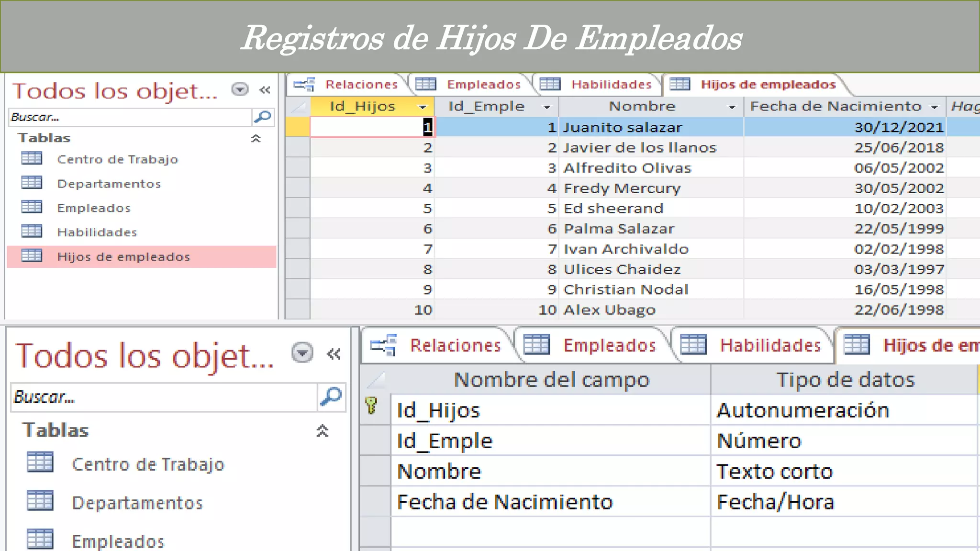The width and height of the screenshot is (980, 551).
Task: Click the name cell Javier de los llanos
Action: (x=651, y=147)
